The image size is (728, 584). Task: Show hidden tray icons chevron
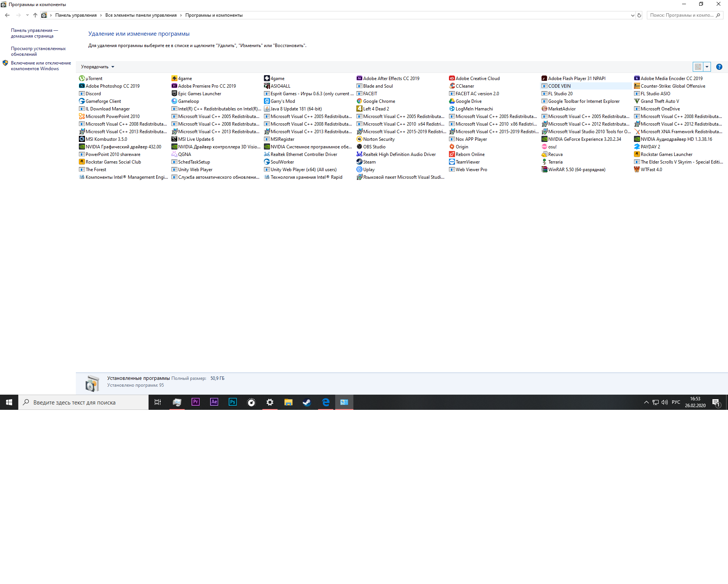click(x=646, y=402)
